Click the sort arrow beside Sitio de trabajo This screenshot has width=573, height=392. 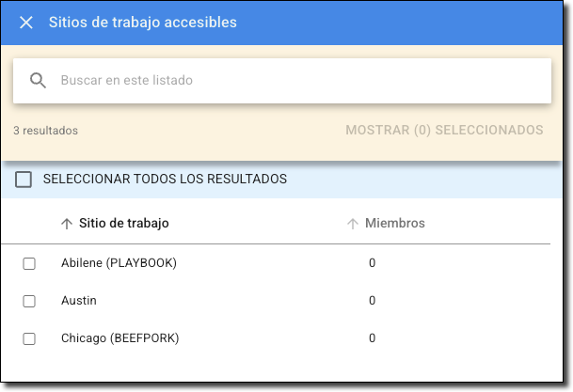click(66, 224)
